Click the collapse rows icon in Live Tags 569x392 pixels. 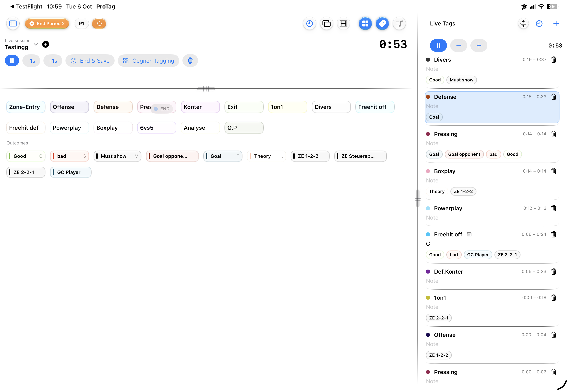coord(523,24)
